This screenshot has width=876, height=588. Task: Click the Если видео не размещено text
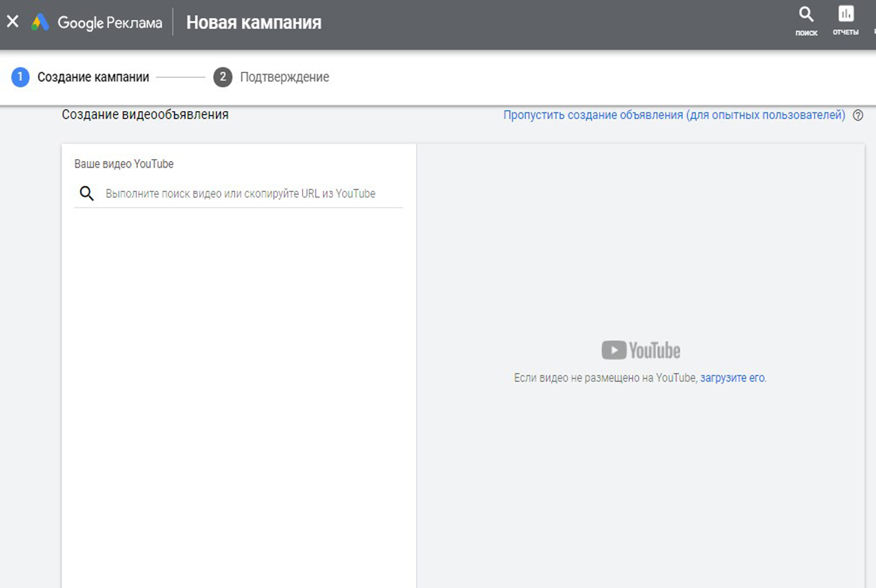[x=605, y=378]
